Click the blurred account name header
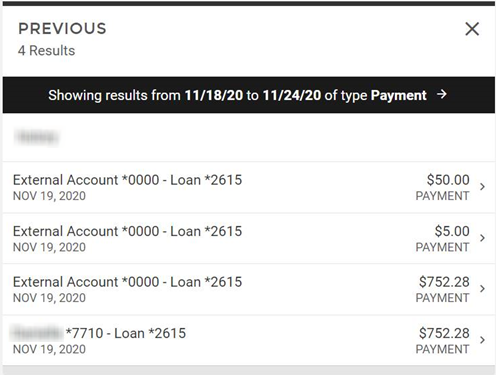 click(37, 137)
